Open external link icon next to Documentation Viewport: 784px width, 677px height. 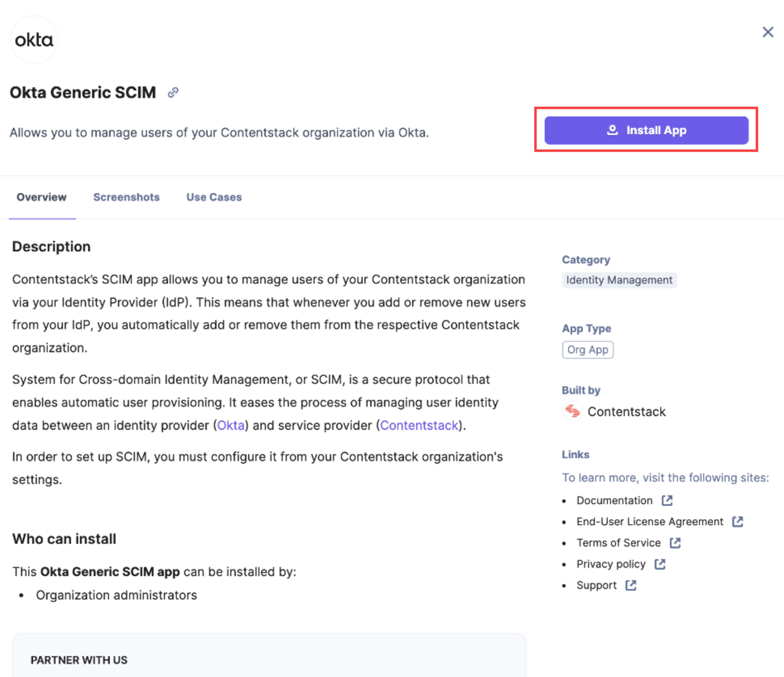coord(667,500)
